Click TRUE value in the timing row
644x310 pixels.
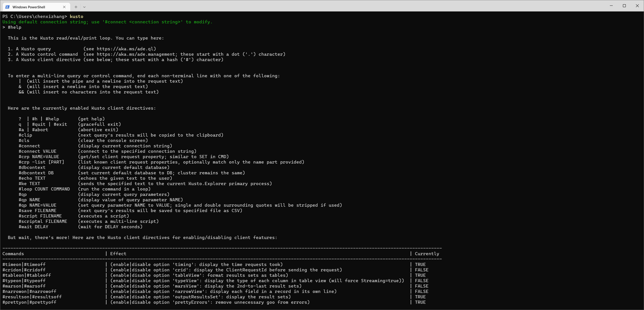[x=420, y=264]
